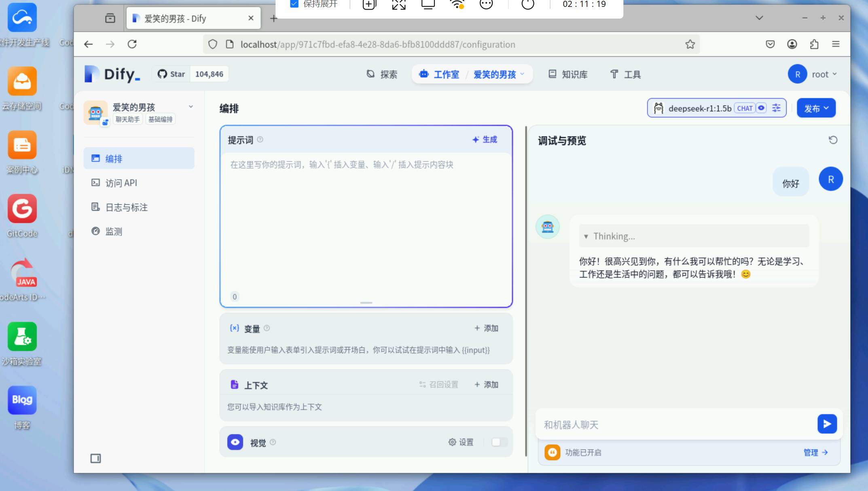
Task: Open the 发布 publish dropdown
Action: pyautogui.click(x=816, y=108)
